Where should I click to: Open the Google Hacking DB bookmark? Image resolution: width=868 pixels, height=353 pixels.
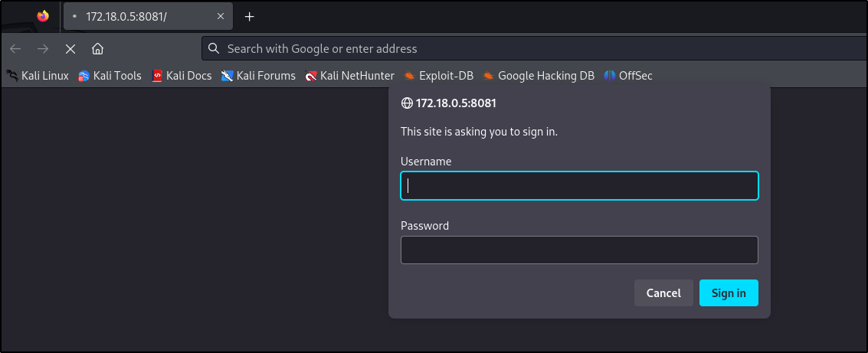(x=539, y=75)
